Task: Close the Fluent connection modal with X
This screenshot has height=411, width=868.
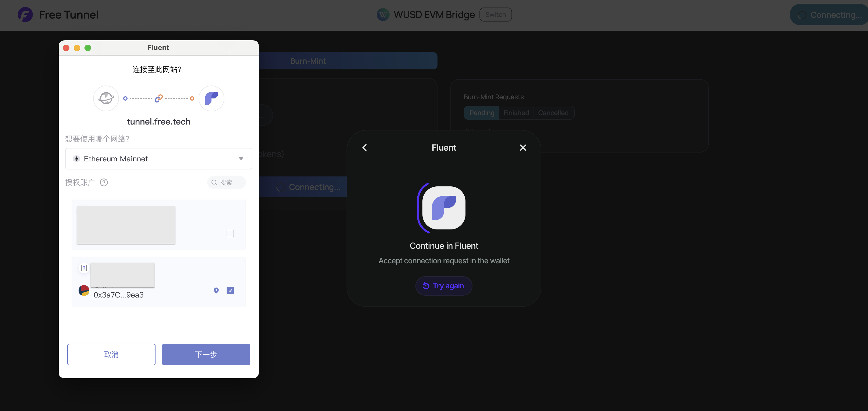Action: (523, 148)
